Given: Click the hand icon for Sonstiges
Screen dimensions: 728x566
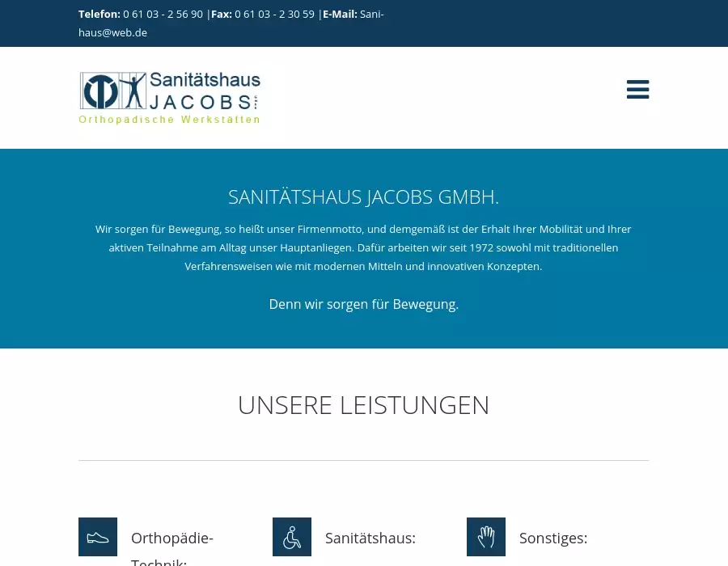Looking at the screenshot, I should tap(486, 537).
